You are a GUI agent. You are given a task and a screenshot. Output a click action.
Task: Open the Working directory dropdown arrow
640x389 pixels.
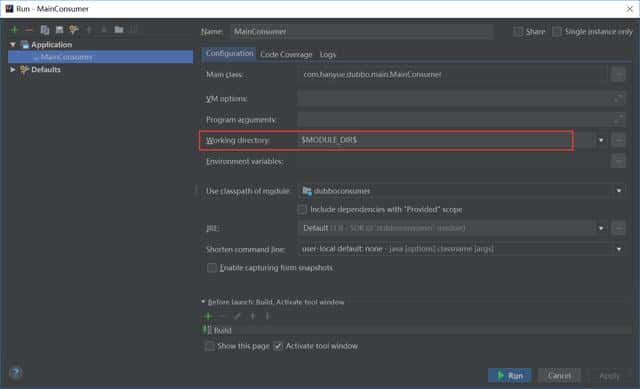[601, 140]
